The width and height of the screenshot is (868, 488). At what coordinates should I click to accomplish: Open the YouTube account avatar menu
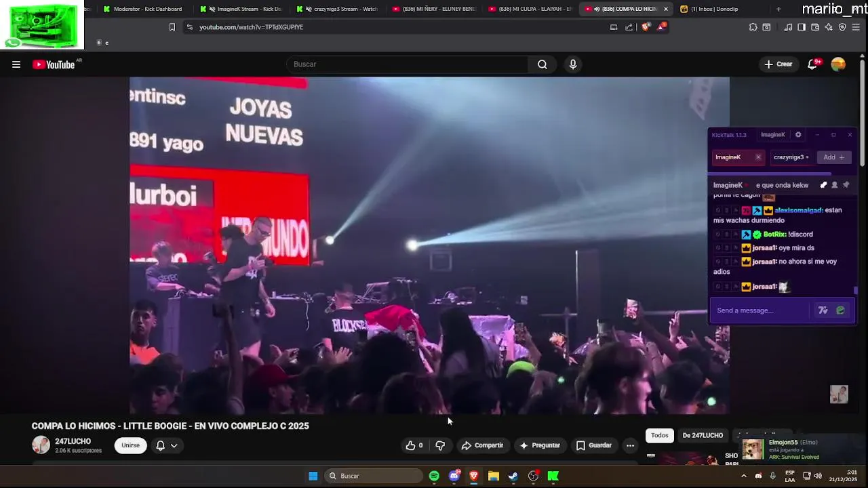(838, 64)
